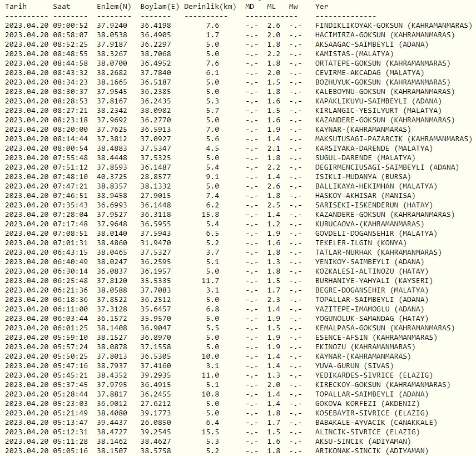
Task: Select HASKOY-AKHISAR (MANISA) location
Action: pyautogui.click(x=365, y=196)
